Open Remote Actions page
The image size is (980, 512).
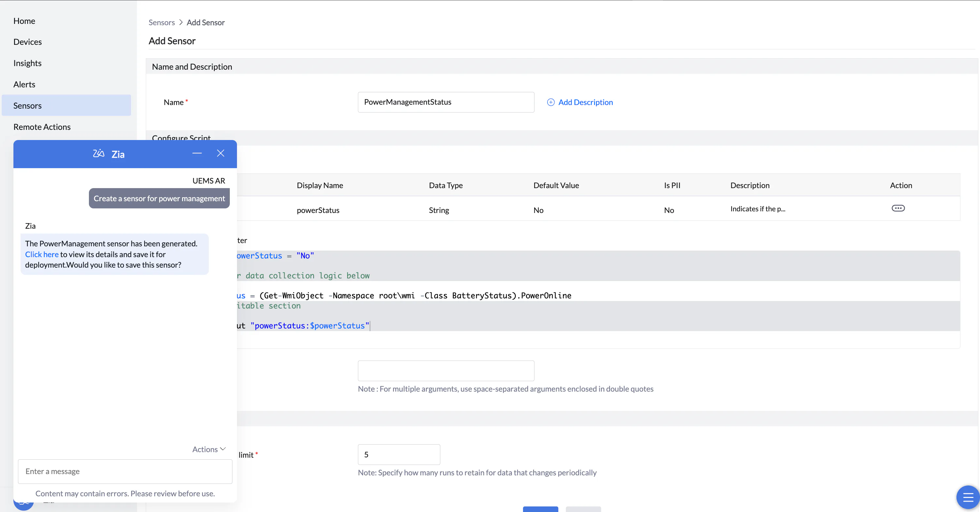click(x=42, y=127)
